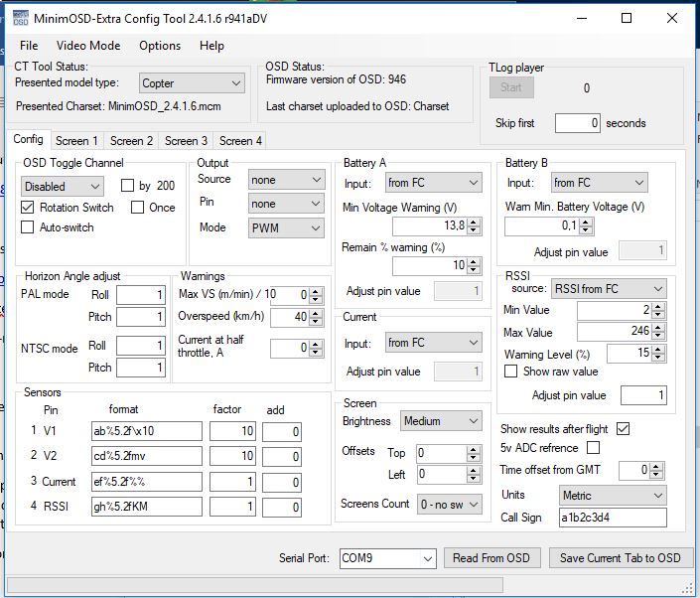700x598 pixels.
Task: Uncheck Show results after flight
Action: (x=623, y=428)
